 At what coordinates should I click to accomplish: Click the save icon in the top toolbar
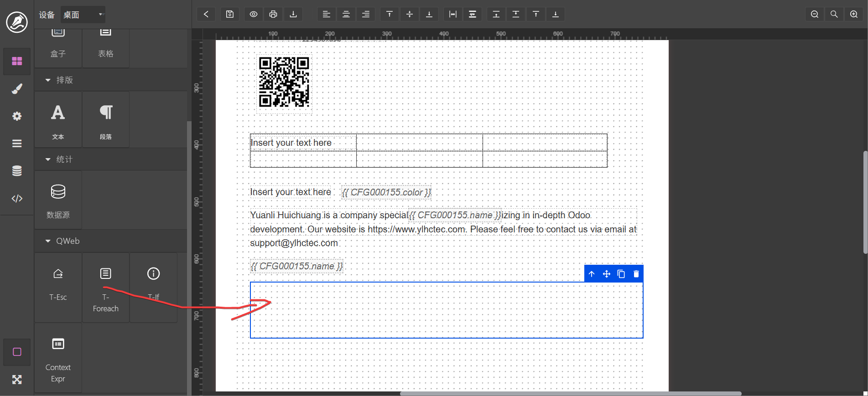[230, 14]
